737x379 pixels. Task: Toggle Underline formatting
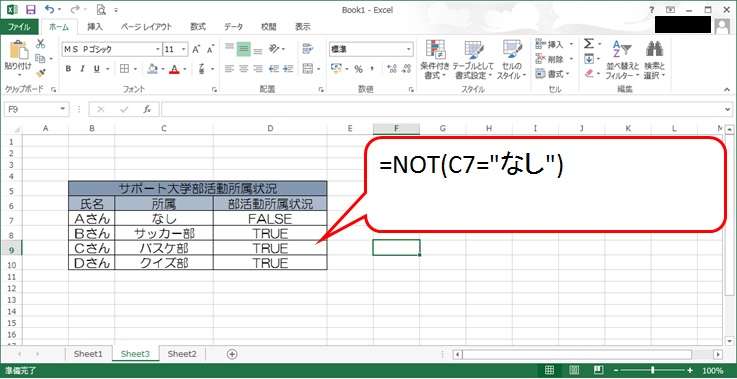(97, 69)
